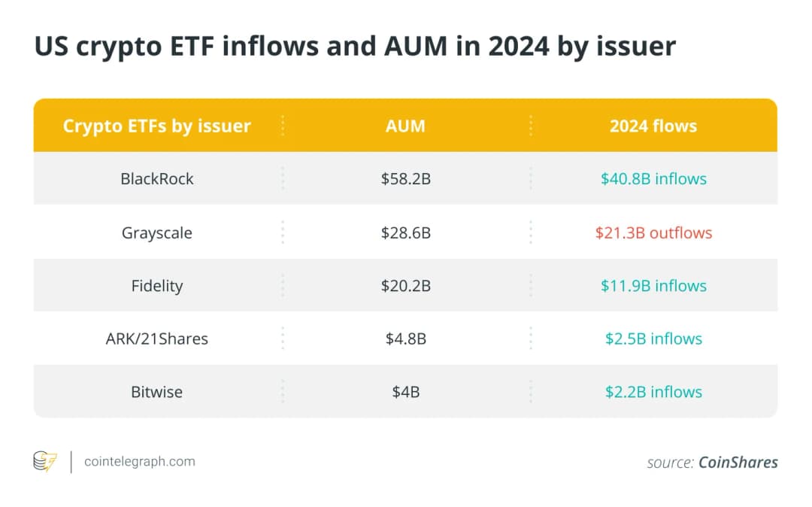Image resolution: width=812 pixels, height=507 pixels.
Task: Click the $2.5B inflows figure
Action: tap(653, 339)
